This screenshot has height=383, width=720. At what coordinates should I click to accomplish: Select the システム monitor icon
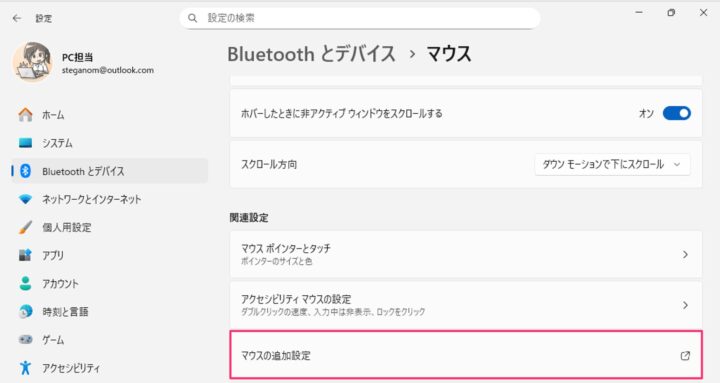coord(25,143)
